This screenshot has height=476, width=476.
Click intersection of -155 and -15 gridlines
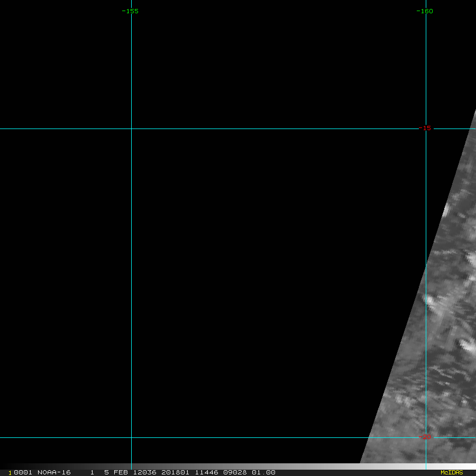[131, 129]
